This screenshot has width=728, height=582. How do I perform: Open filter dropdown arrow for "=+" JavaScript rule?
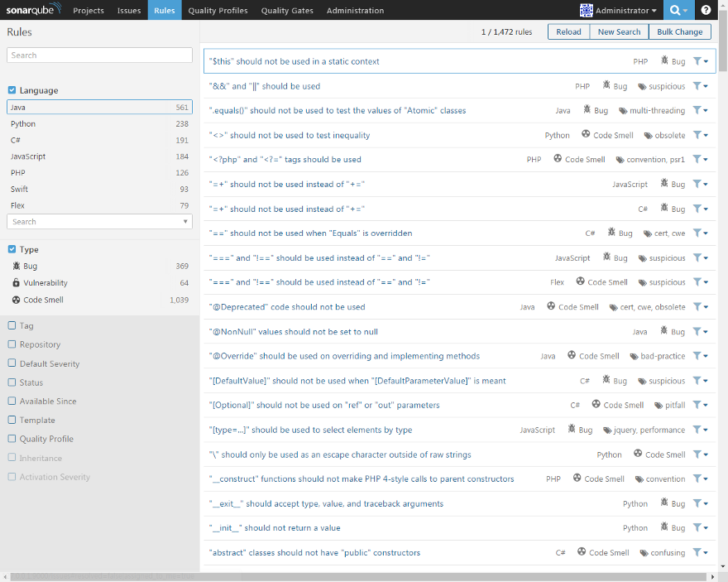[x=706, y=185]
